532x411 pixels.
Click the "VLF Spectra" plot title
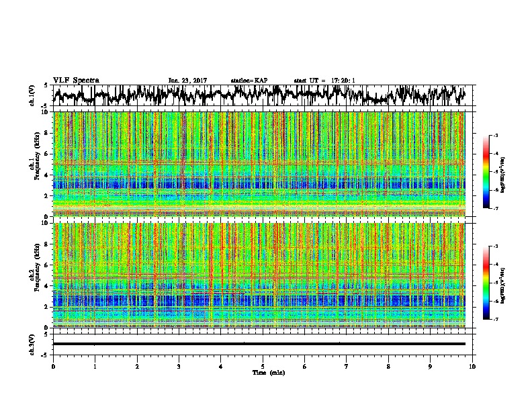tap(76, 81)
